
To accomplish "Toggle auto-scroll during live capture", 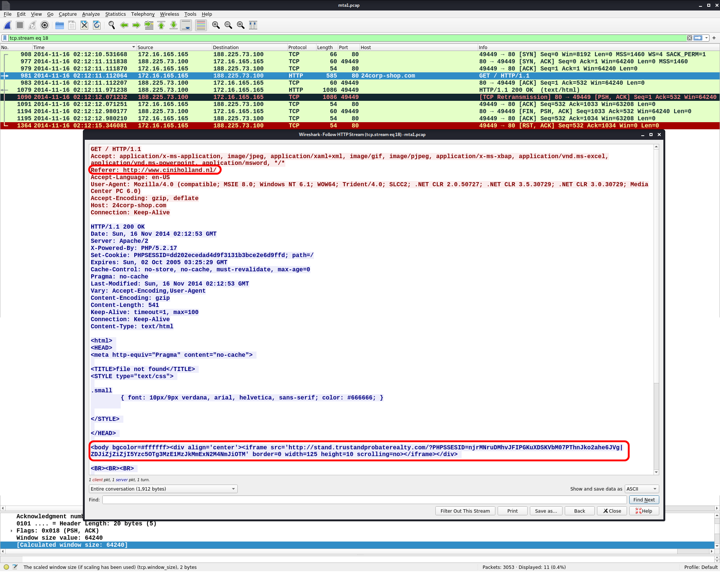I will click(186, 25).
